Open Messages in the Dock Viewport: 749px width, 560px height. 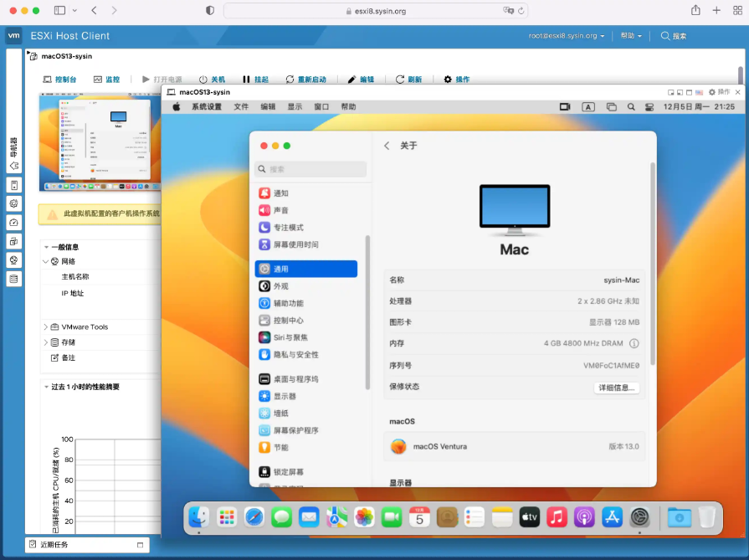pos(281,517)
